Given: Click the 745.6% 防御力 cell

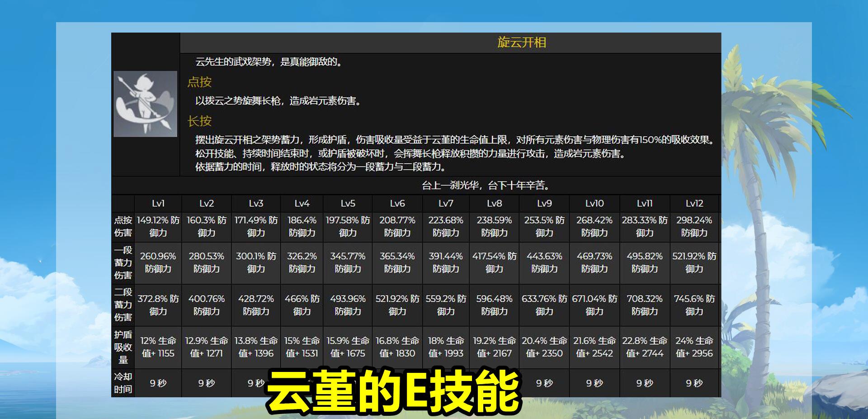Looking at the screenshot, I should click(694, 305).
